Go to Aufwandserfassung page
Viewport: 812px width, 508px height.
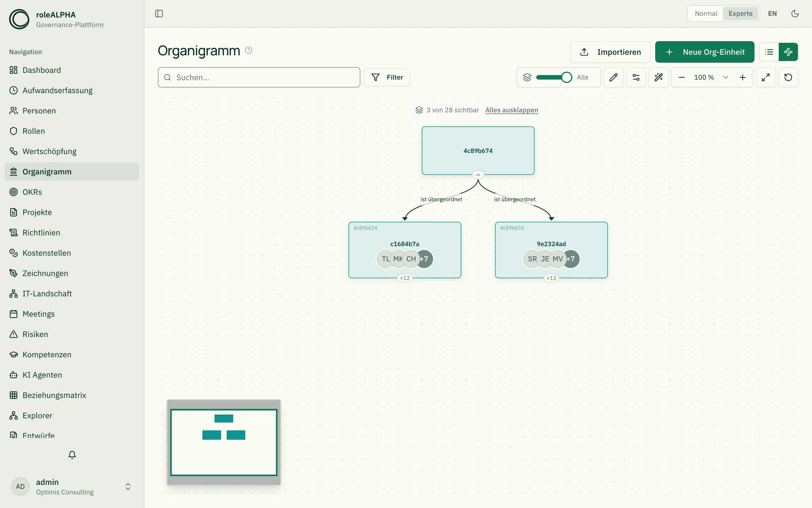pyautogui.click(x=72, y=90)
